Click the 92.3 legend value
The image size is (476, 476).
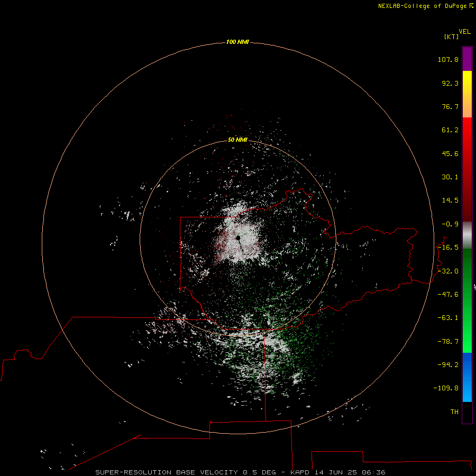pyautogui.click(x=450, y=83)
